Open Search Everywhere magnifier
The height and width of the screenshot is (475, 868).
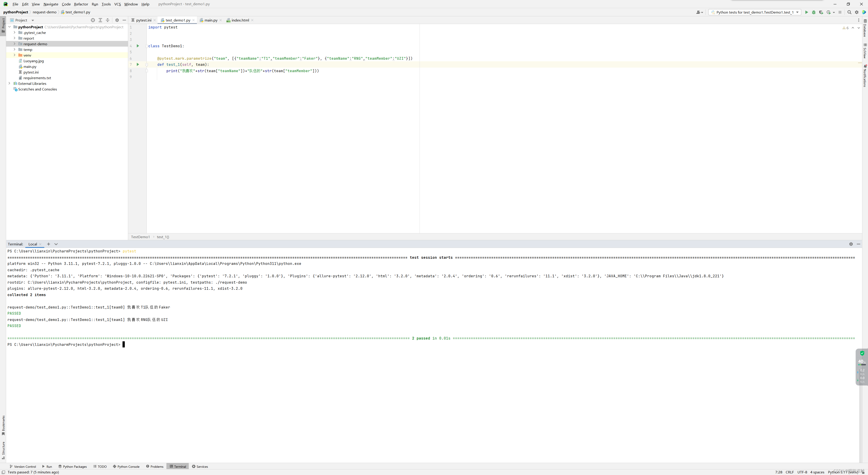point(849,12)
